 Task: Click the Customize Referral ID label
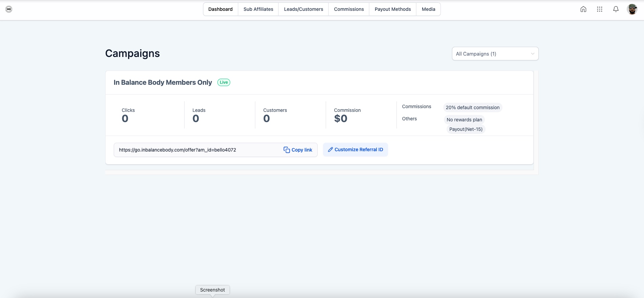click(359, 150)
